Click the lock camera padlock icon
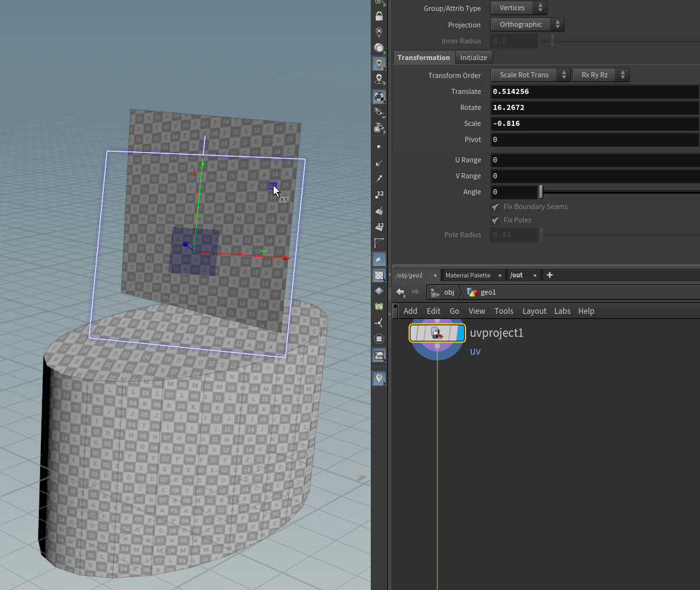The width and height of the screenshot is (700, 590). 379,17
